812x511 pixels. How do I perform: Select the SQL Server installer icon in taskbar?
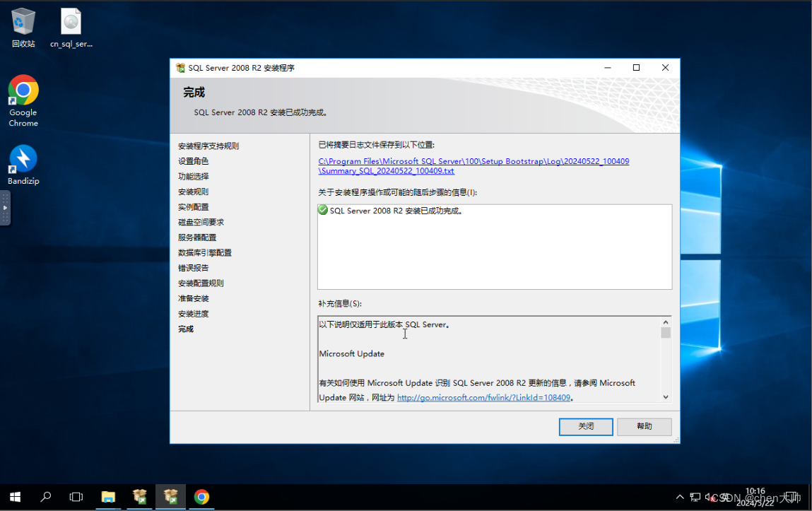tap(170, 497)
